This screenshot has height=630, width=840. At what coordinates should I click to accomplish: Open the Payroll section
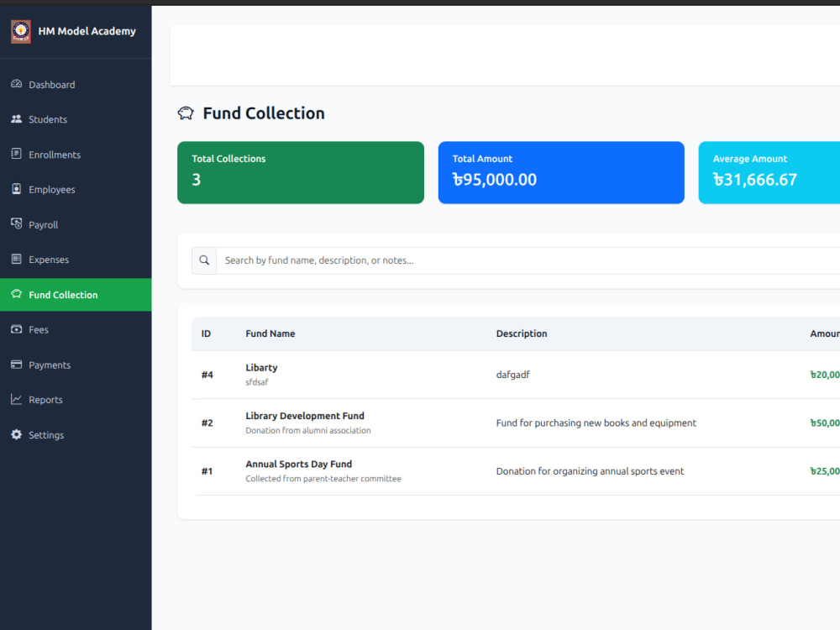point(76,225)
